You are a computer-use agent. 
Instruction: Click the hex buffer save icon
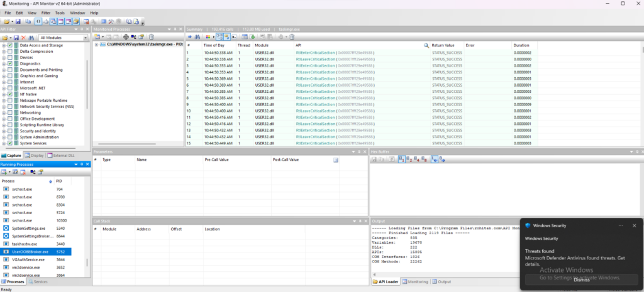point(374,160)
